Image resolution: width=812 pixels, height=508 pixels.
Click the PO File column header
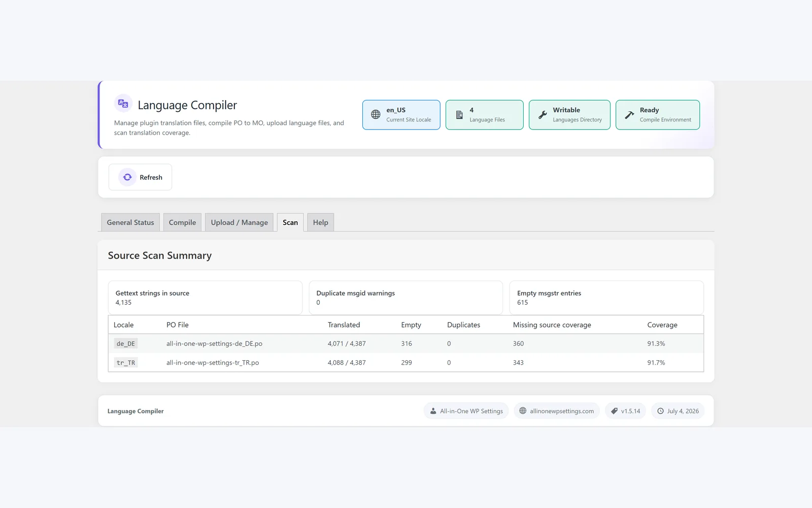tap(178, 325)
